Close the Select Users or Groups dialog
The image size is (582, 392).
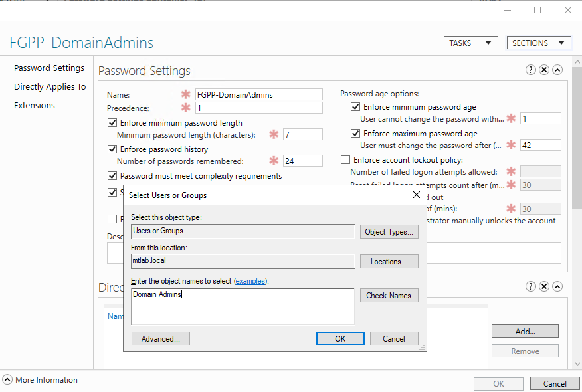click(x=417, y=195)
